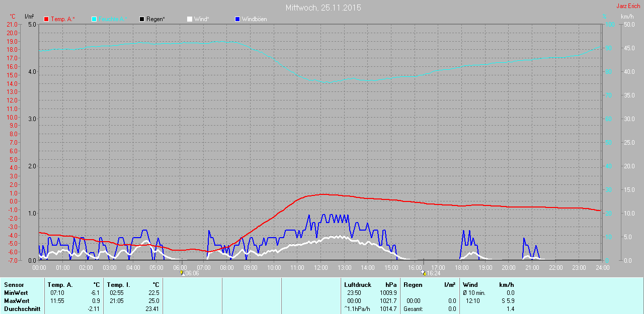Click the Windböen legend label
644x314 pixels.
pos(254,19)
